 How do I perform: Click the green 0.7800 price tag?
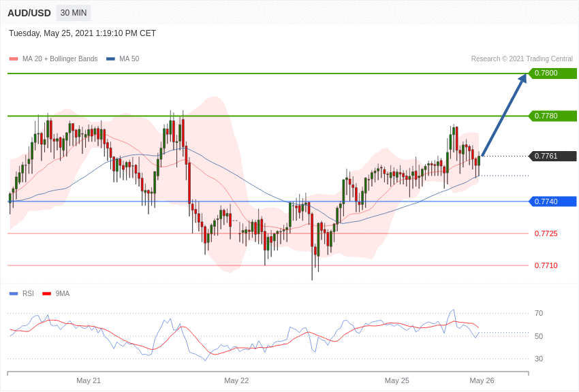[x=553, y=73]
